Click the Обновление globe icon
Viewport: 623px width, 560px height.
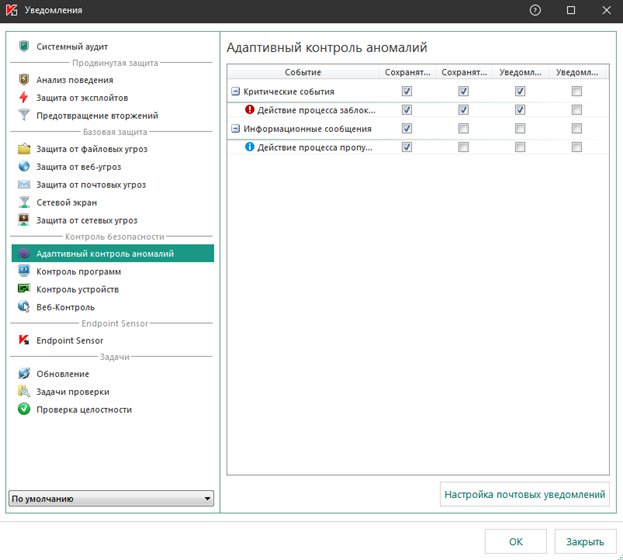pos(24,374)
